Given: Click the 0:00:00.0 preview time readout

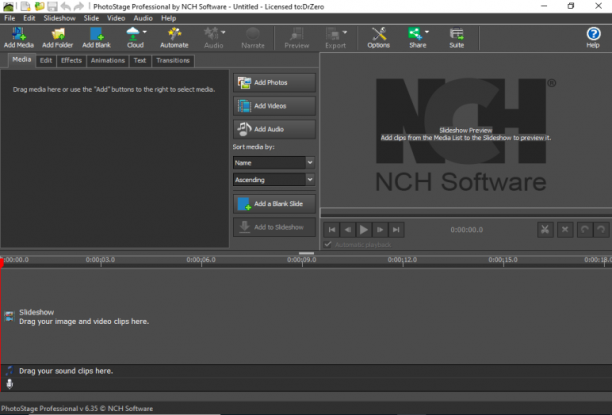Looking at the screenshot, I should tap(466, 230).
